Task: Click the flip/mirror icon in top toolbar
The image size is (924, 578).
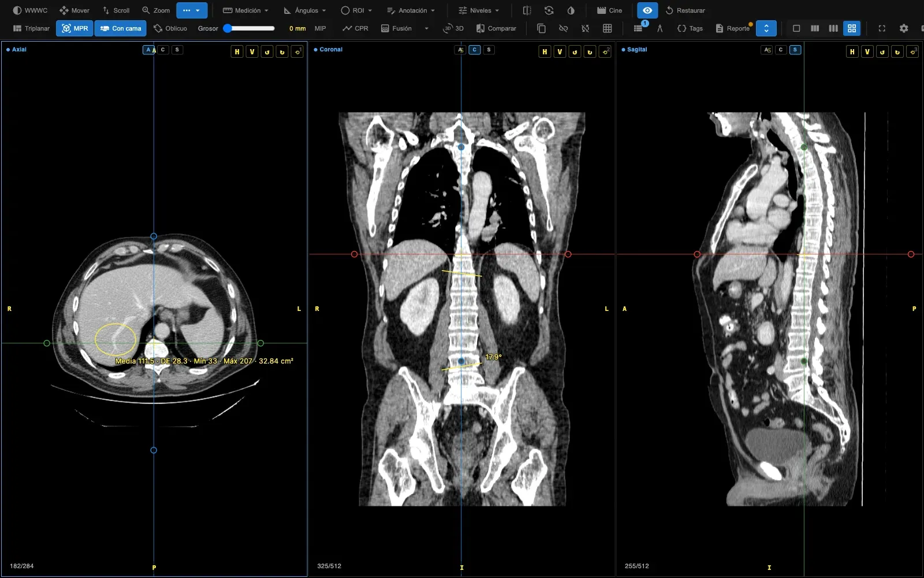Action: (x=527, y=10)
